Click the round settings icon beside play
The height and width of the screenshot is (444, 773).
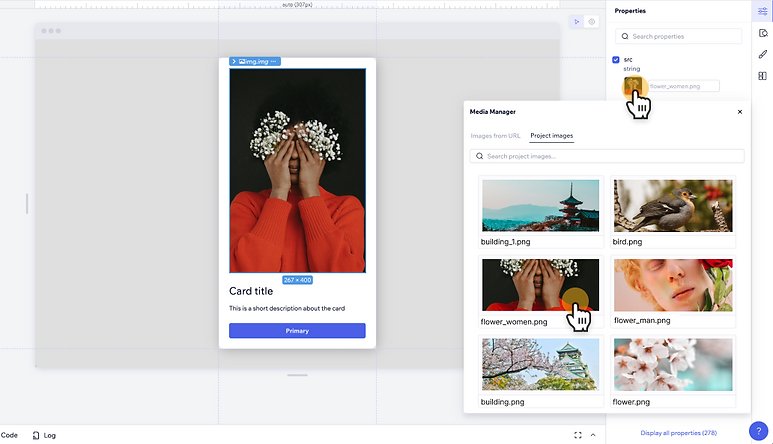click(x=592, y=22)
